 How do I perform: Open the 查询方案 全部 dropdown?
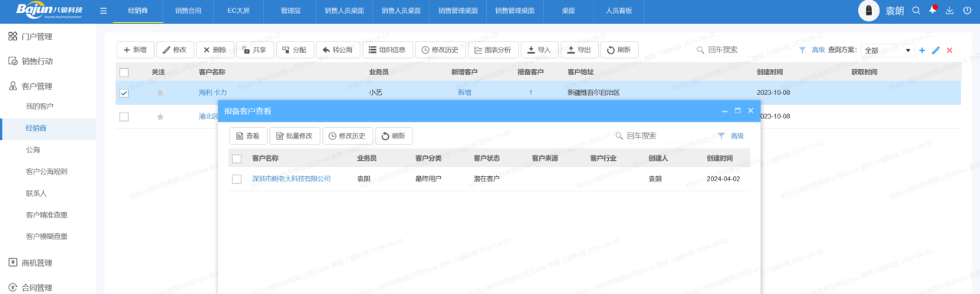(888, 51)
